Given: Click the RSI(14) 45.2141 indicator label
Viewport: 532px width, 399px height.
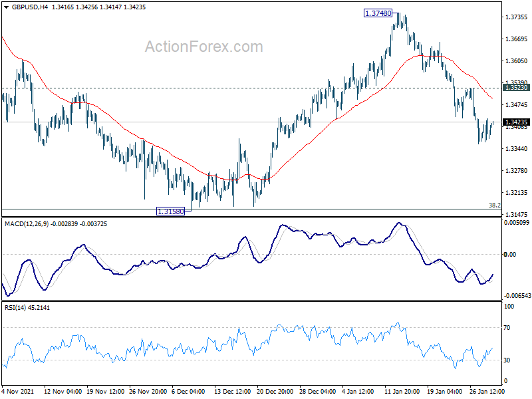Looking at the screenshot, I should (27, 308).
